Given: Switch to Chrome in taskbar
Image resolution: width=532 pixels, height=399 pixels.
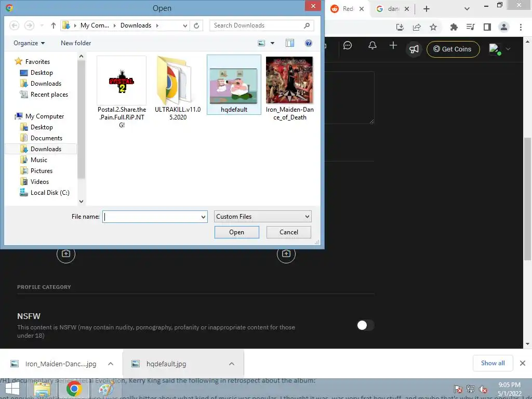Looking at the screenshot, I should [74, 389].
